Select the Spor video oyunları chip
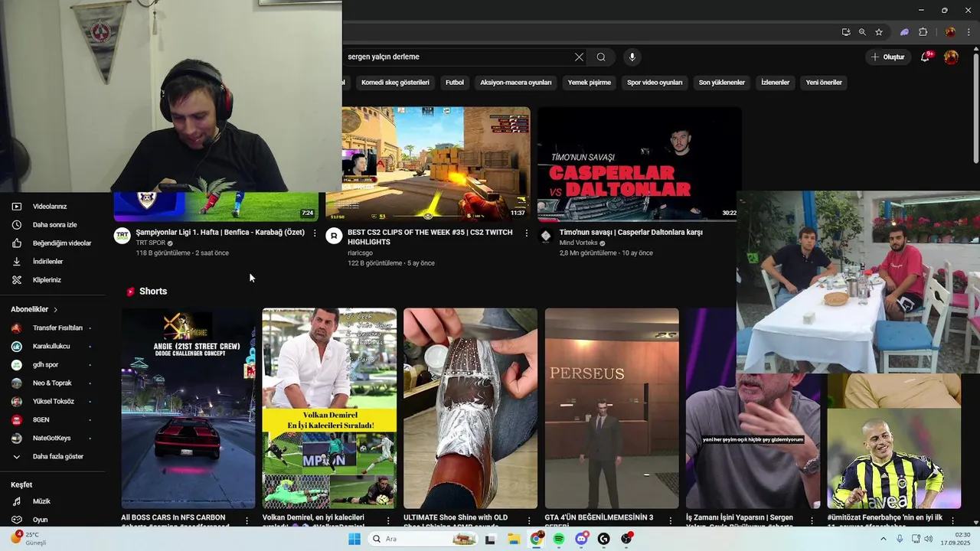 (x=655, y=83)
